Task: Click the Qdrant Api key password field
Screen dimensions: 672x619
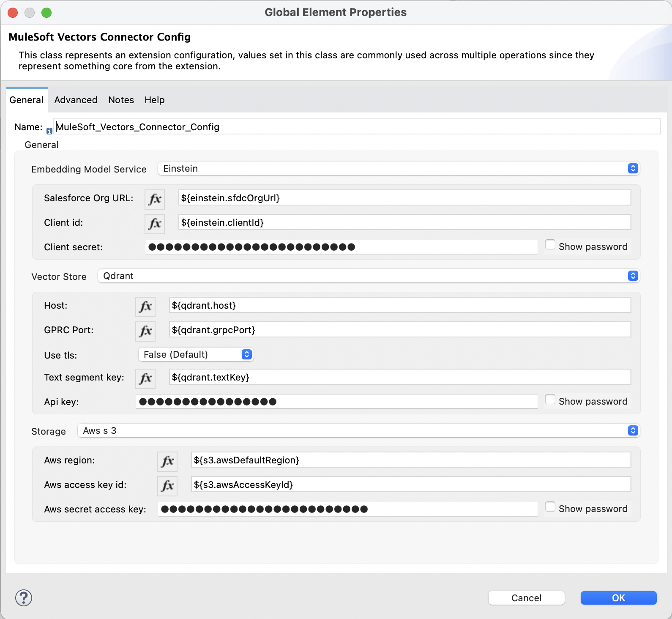Action: (x=336, y=402)
